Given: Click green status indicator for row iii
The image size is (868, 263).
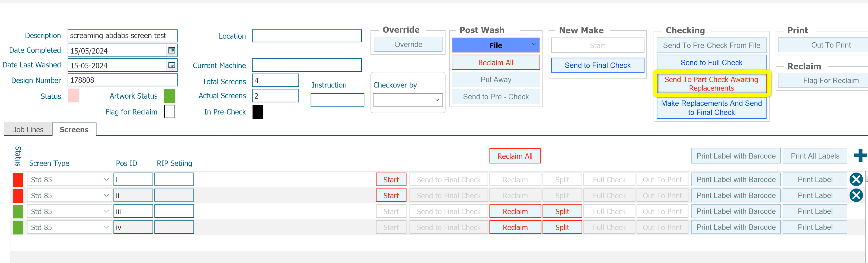Looking at the screenshot, I should tap(18, 211).
